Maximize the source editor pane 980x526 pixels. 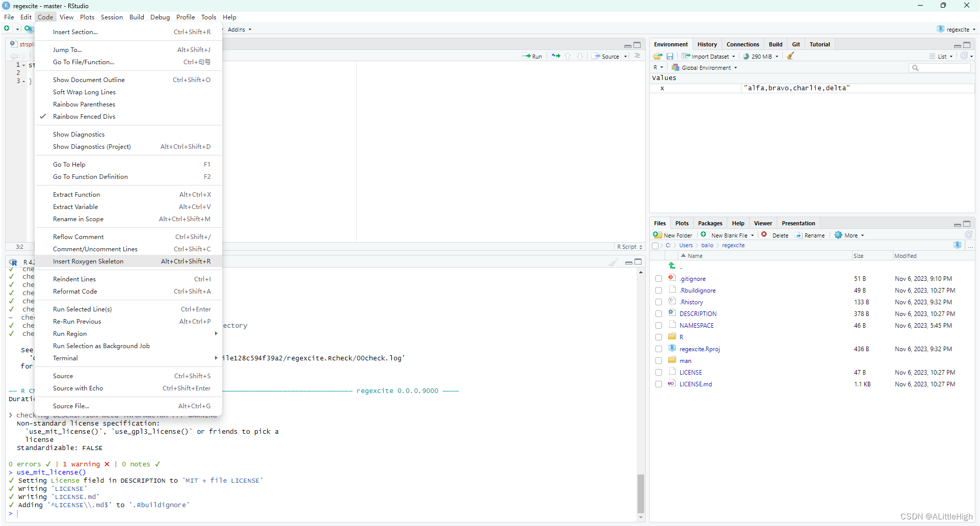coord(637,45)
